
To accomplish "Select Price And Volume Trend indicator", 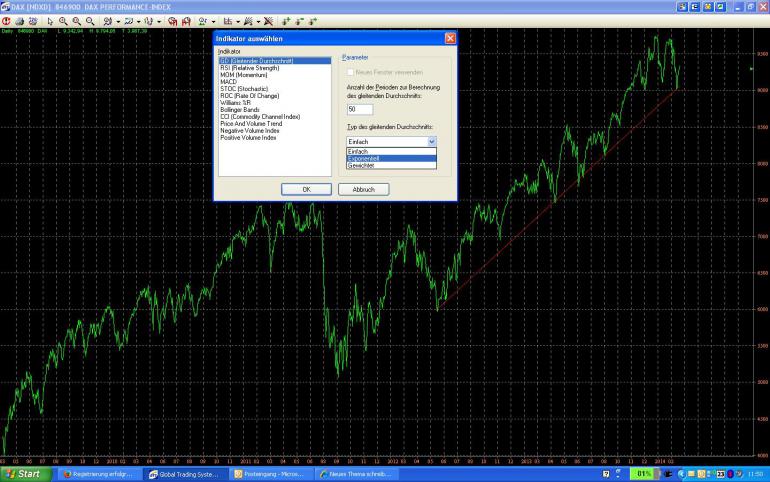I will tap(275, 124).
